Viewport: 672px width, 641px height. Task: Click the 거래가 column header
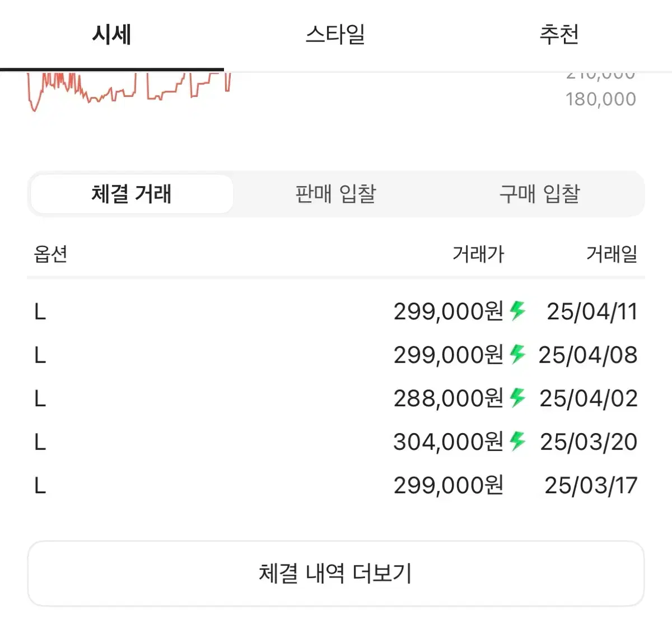(478, 254)
